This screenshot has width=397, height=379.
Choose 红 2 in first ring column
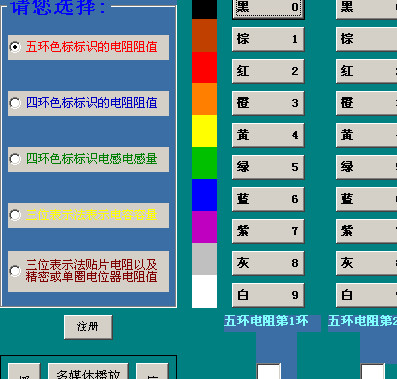(268, 71)
